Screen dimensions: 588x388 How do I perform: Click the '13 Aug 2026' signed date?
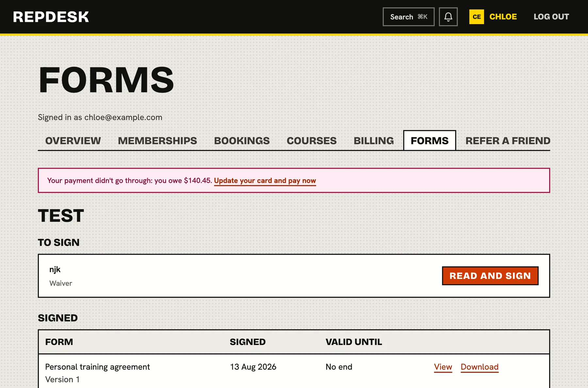[253, 367]
